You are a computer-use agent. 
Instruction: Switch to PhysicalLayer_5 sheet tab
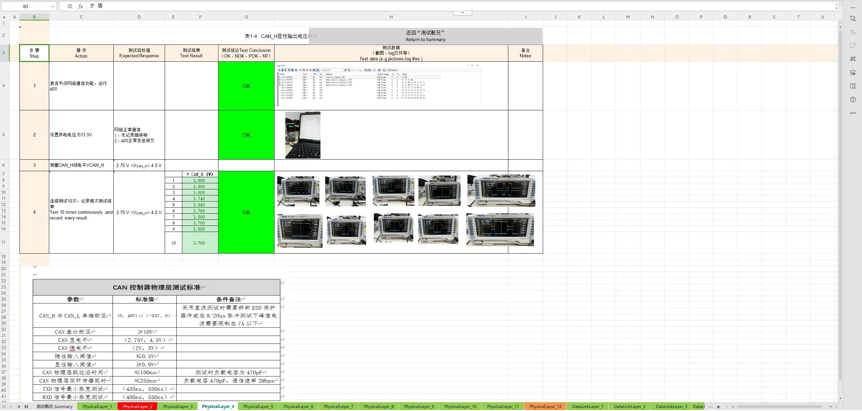point(258,407)
